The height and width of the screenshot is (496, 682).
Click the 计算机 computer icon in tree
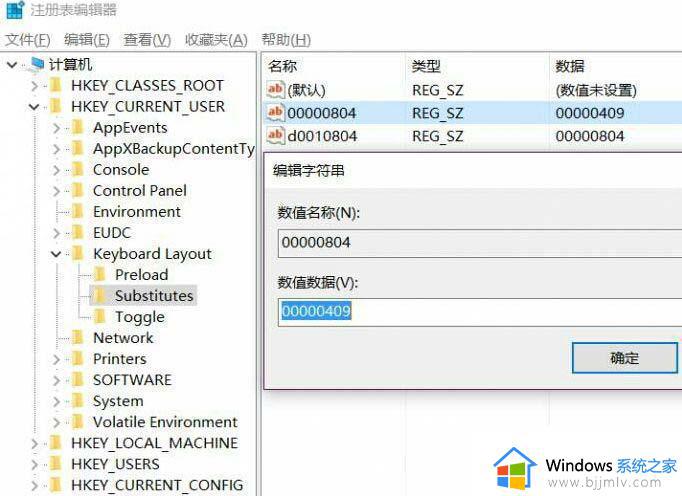click(35, 64)
